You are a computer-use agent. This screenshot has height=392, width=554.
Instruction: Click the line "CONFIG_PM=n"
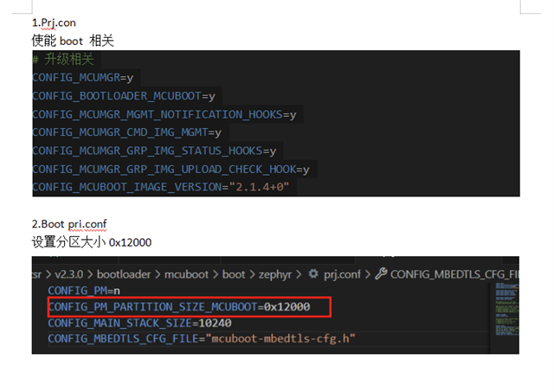[84, 291]
